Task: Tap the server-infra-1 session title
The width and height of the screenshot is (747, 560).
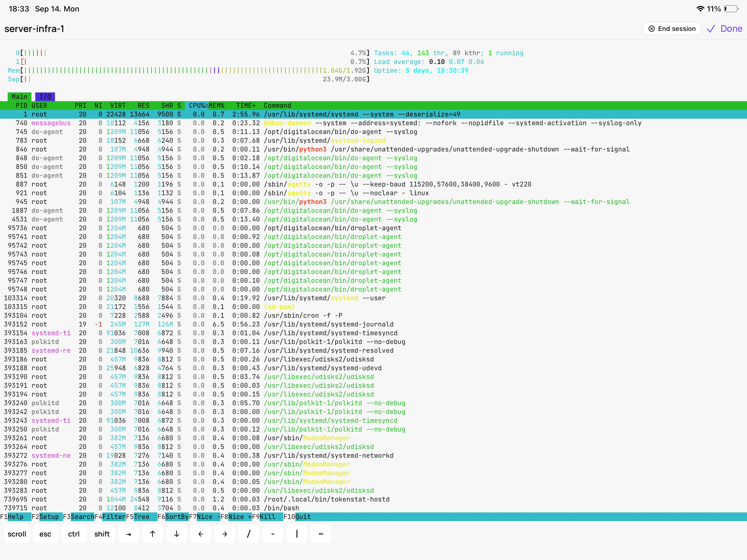Action: click(x=34, y=29)
